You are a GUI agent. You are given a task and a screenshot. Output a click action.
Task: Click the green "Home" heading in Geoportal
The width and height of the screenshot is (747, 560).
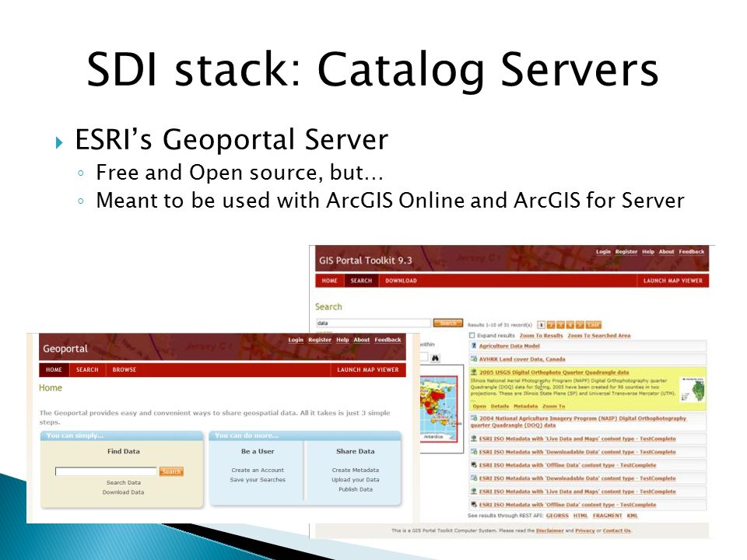pyautogui.click(x=51, y=388)
